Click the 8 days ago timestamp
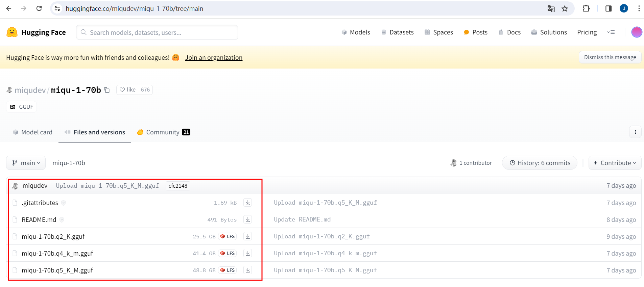Image resolution: width=644 pixels, height=287 pixels. [x=621, y=219]
